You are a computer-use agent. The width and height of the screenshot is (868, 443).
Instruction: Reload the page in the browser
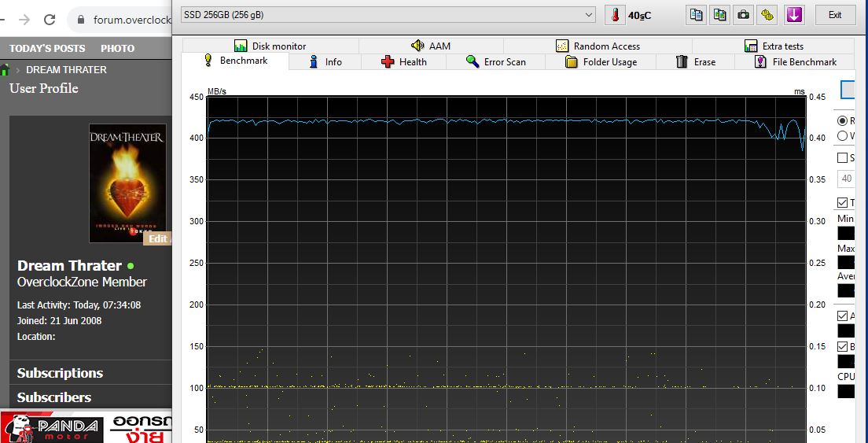point(49,20)
